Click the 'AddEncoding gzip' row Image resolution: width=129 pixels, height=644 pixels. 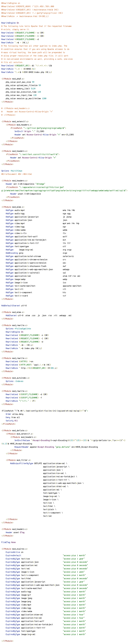[x=36, y=253]
